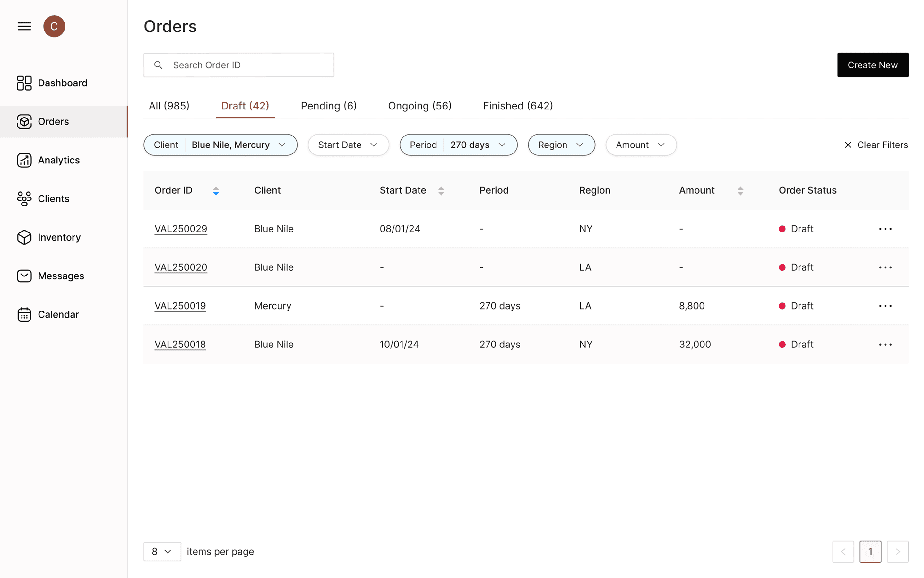Screen dimensions: 924x578
Task: Open the Clients section
Action: click(54, 199)
